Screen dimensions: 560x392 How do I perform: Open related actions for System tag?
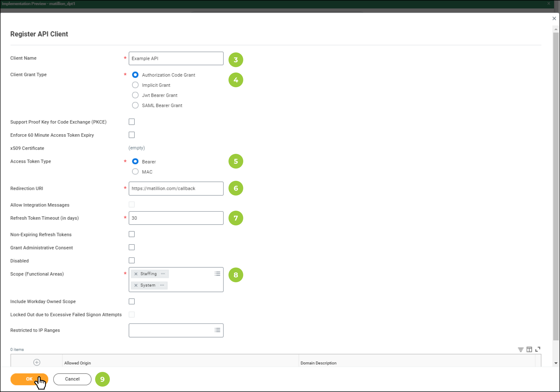162,285
